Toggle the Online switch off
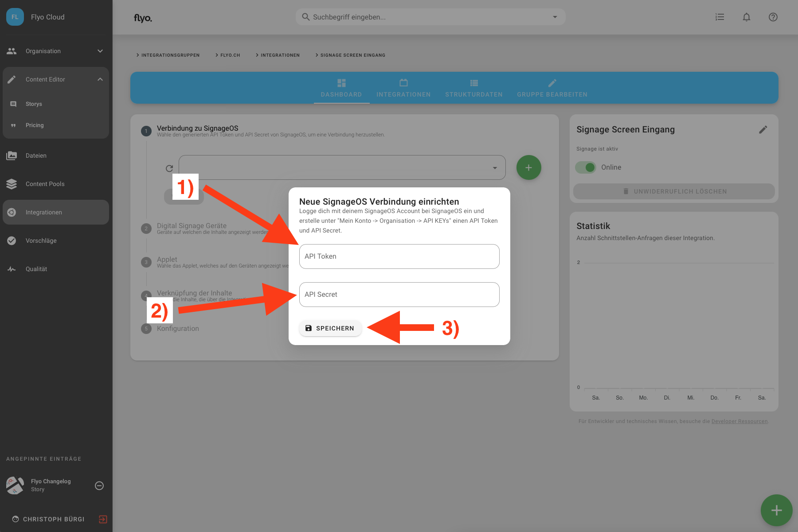798x532 pixels. (x=586, y=167)
